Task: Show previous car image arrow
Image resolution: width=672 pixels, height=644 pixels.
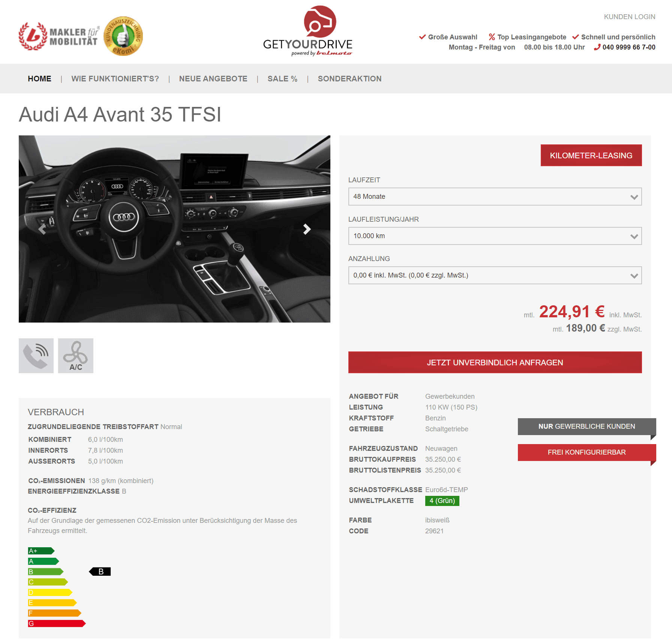Action: [42, 229]
